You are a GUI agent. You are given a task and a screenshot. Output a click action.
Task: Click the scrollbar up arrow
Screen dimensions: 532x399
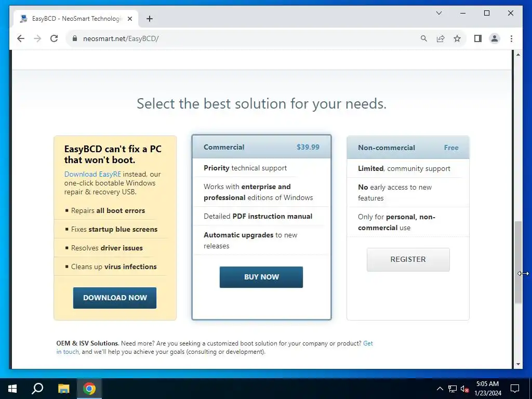tap(518, 54)
